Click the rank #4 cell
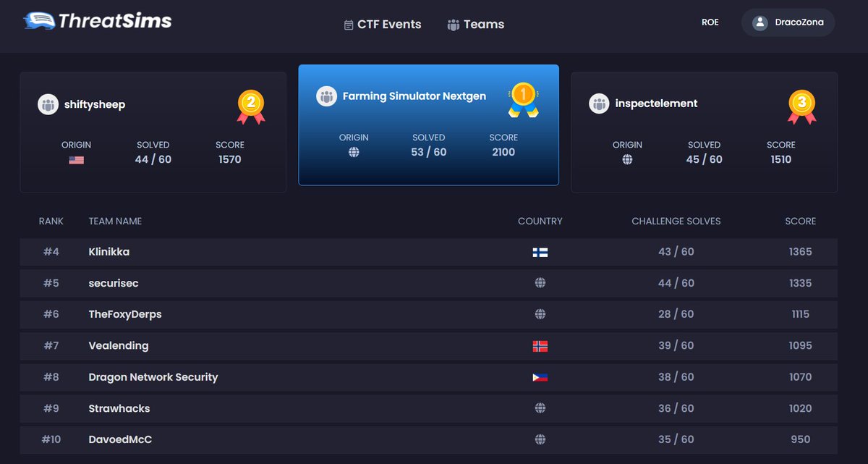The image size is (868, 464). coord(51,252)
